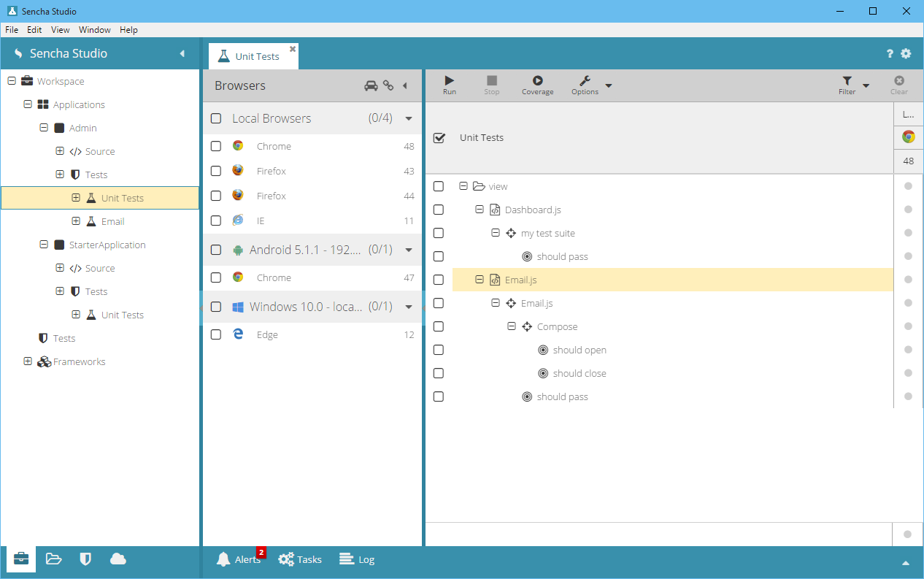Check the Chrome 48 browser checkbox
Screen dimensions: 924x579
216,146
